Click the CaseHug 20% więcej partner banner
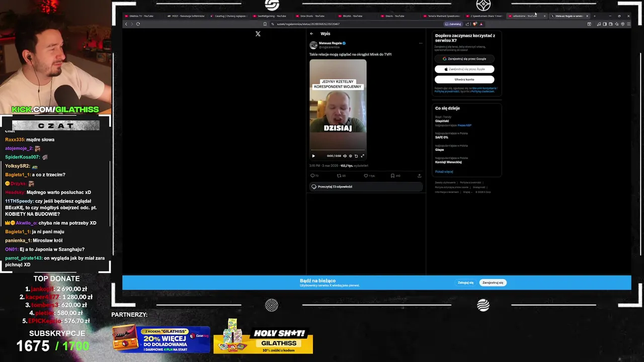644x362 pixels. [x=161, y=339]
